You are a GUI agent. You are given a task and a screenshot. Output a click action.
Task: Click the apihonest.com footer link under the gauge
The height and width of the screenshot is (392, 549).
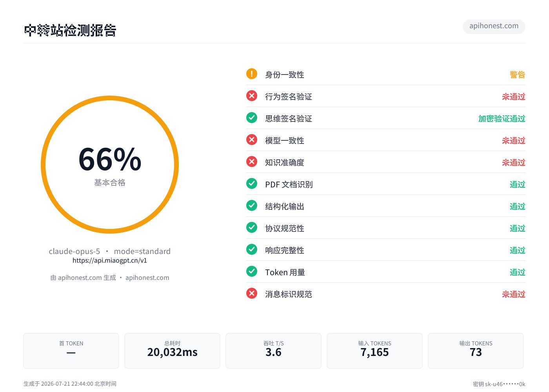click(147, 278)
